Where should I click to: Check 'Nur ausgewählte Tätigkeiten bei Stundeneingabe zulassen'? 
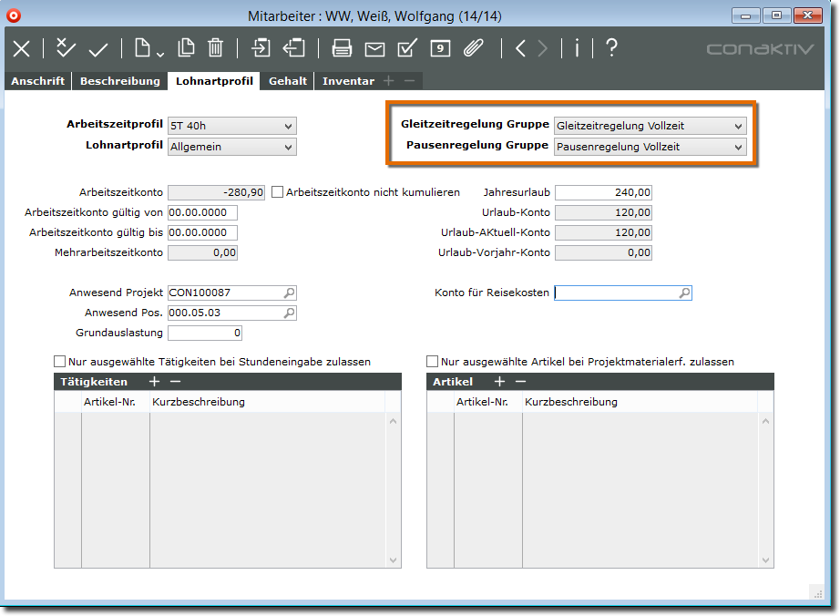click(60, 362)
